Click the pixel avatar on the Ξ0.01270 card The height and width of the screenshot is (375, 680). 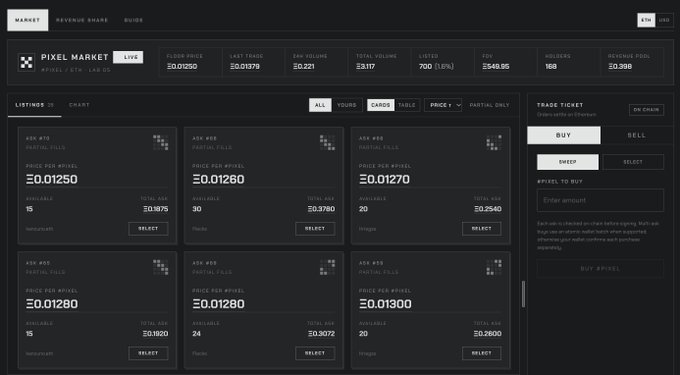(x=494, y=143)
